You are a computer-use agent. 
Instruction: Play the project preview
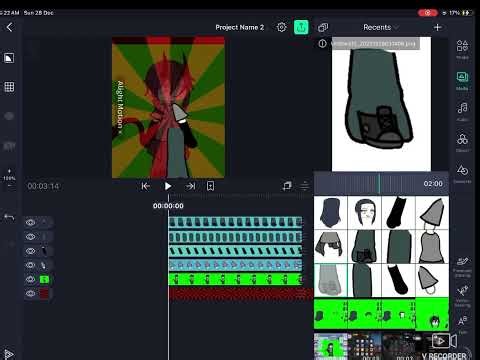click(x=168, y=186)
